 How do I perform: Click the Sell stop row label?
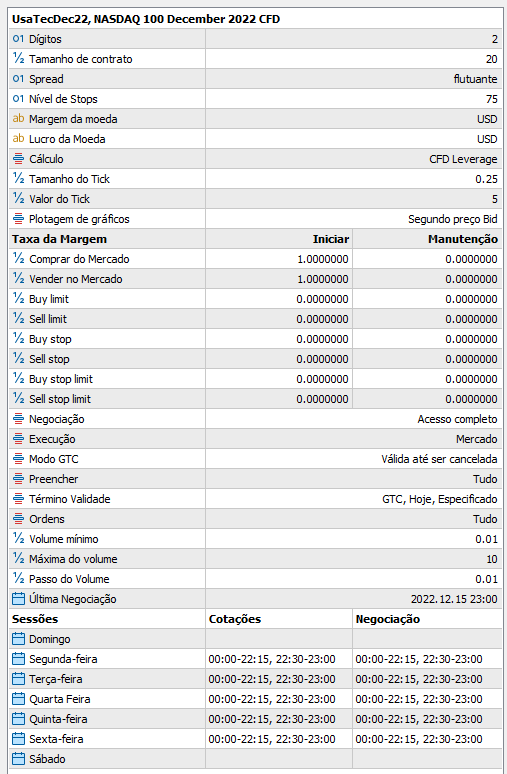tap(49, 359)
